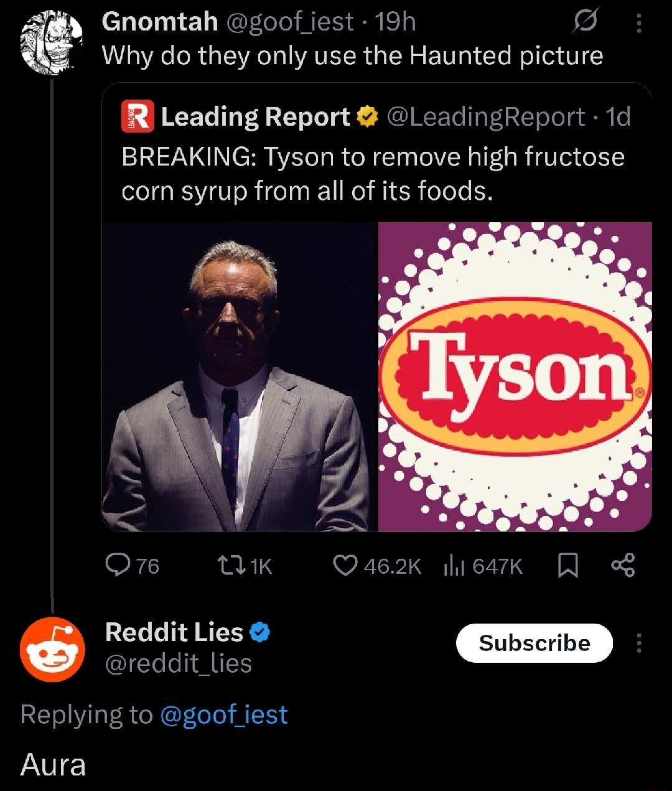Open the @reddit_lies handle
This screenshot has width=672, height=791.
coord(179,663)
